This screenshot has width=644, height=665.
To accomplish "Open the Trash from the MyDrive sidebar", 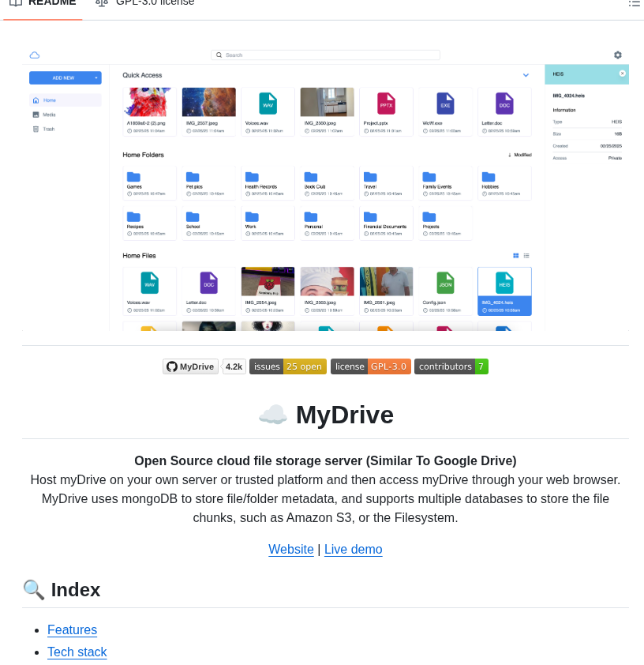I will click(48, 129).
